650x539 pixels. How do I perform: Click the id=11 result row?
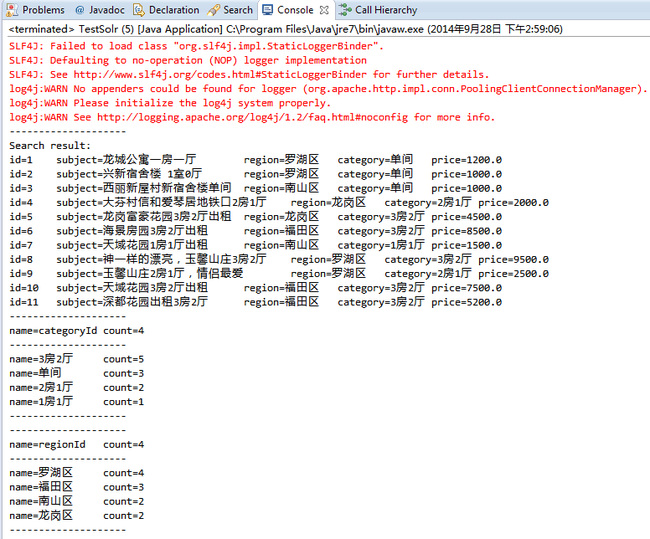click(x=255, y=302)
